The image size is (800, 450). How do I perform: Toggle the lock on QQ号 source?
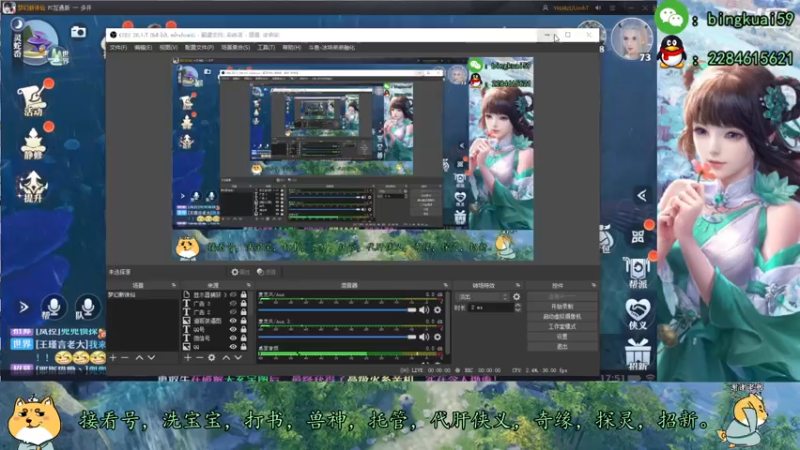(243, 330)
